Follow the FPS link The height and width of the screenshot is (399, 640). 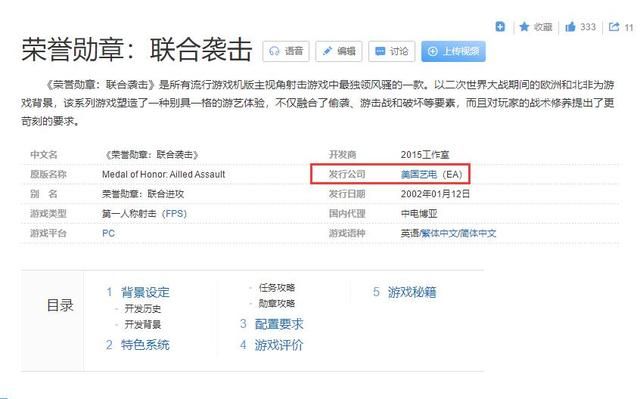pyautogui.click(x=174, y=214)
